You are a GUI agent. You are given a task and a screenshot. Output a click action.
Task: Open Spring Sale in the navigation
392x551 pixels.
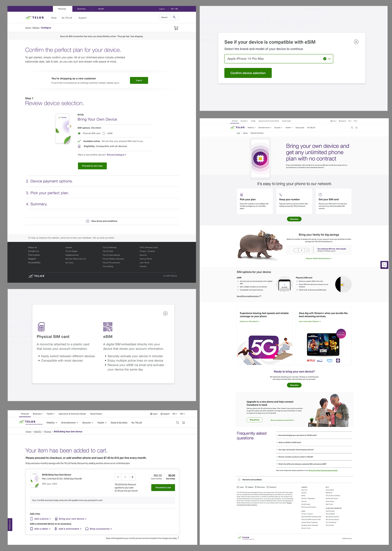(x=300, y=128)
